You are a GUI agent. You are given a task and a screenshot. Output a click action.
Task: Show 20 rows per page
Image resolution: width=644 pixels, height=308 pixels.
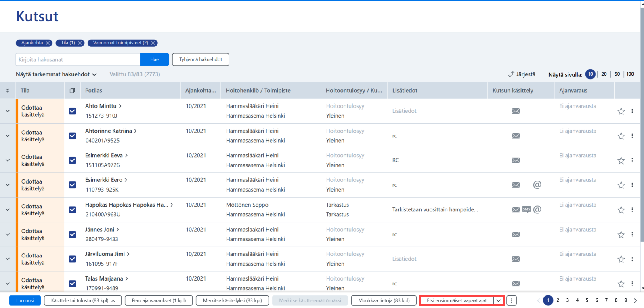pos(604,74)
